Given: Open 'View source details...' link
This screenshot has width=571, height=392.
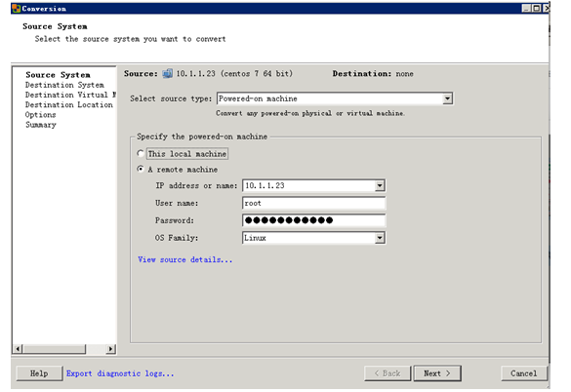Looking at the screenshot, I should point(185,260).
